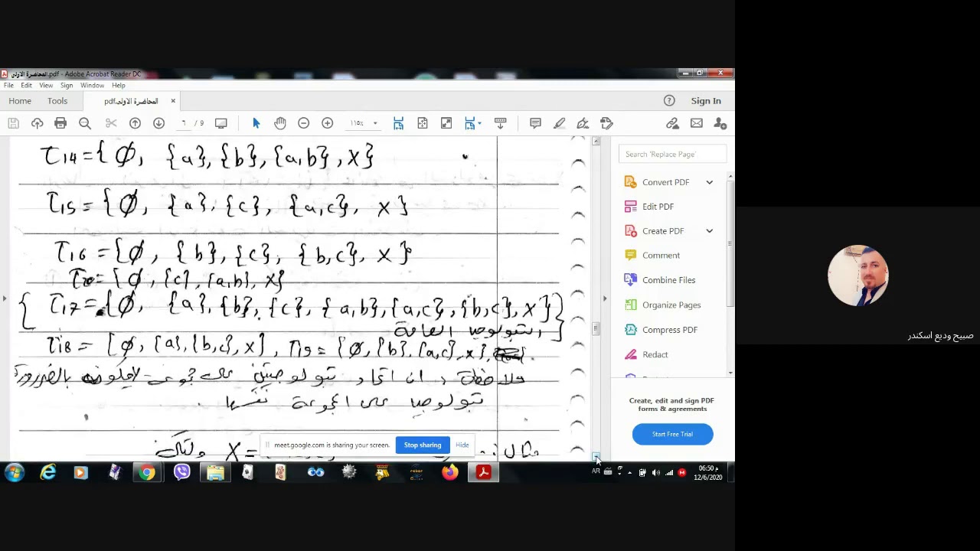Send file by email envelope icon
This screenshot has width=980, height=551.
point(696,123)
